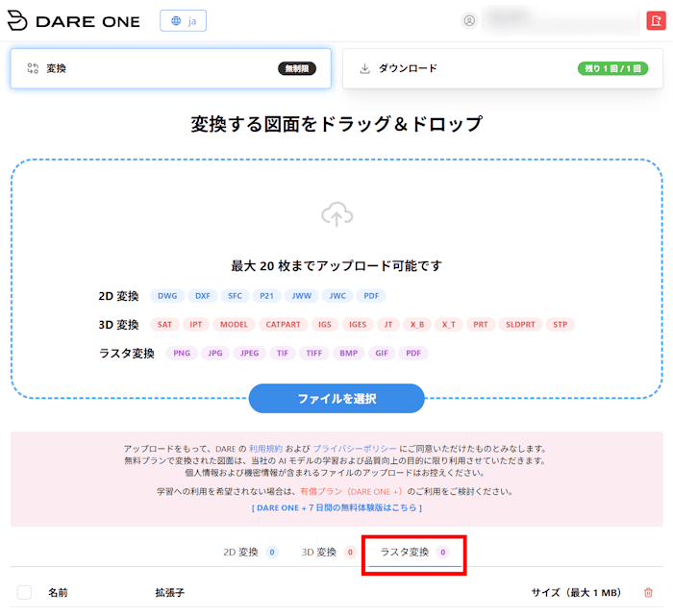Click the BMP format tag
Viewport: 673px width, 616px height.
pyautogui.click(x=348, y=353)
